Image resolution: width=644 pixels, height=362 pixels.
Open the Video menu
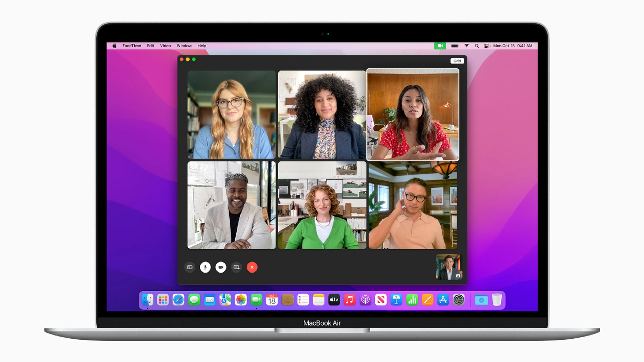point(165,46)
